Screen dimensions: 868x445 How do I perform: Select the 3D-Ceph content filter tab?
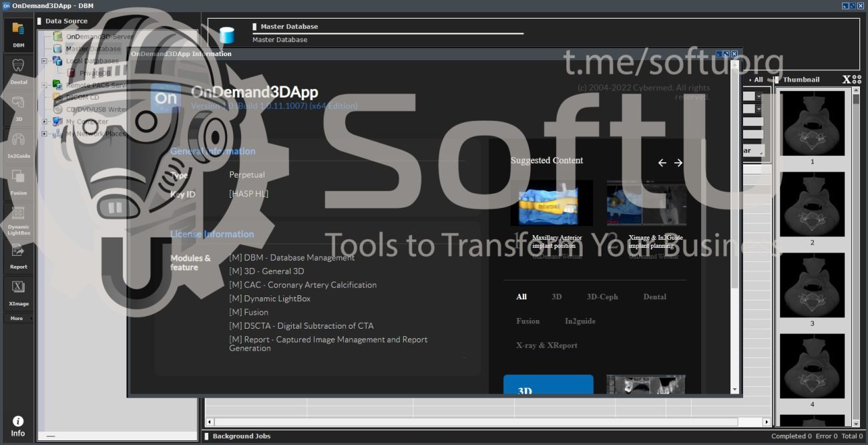(602, 297)
